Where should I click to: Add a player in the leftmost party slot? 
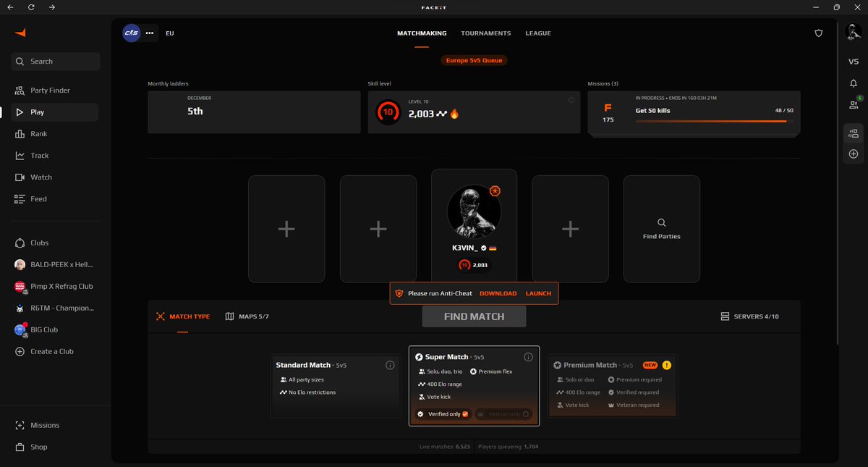click(x=286, y=229)
